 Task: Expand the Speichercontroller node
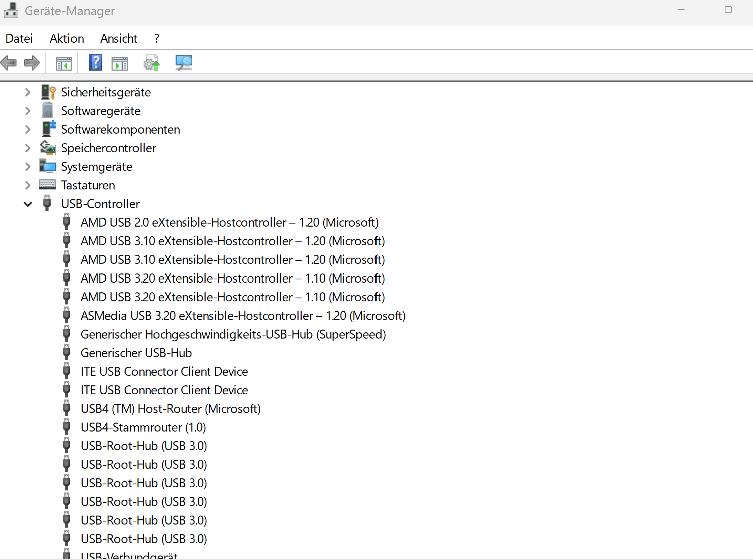[28, 148]
